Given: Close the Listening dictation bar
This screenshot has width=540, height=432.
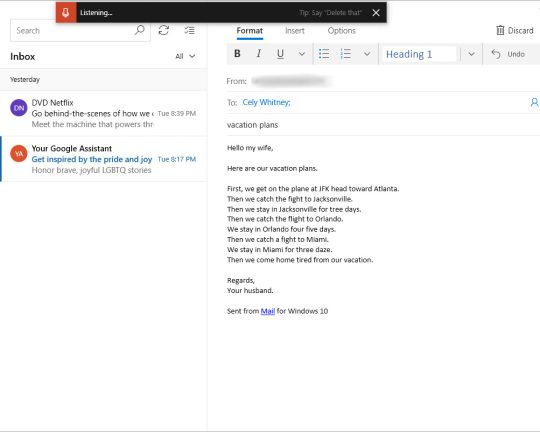Looking at the screenshot, I should [376, 13].
